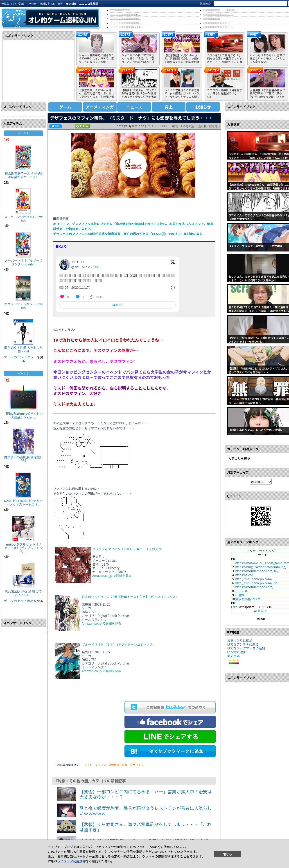
Task: Open the 魔法使いの夜 PS4 product link
Action: coord(23,459)
